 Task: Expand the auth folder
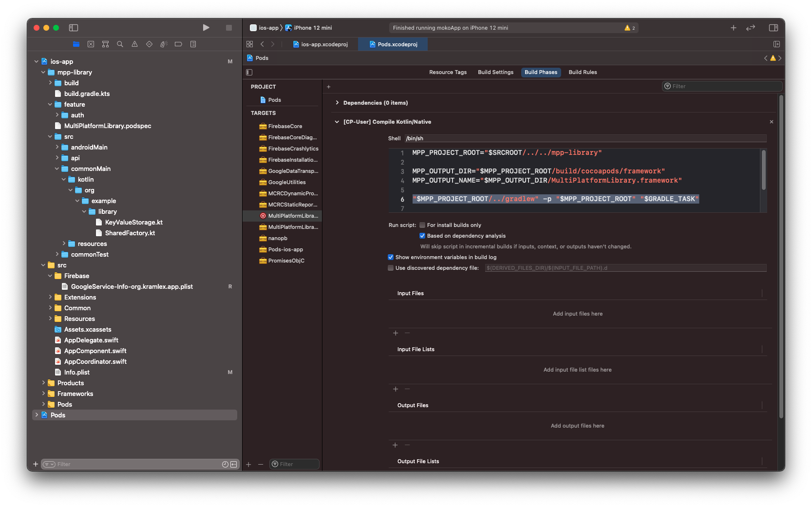coord(57,115)
